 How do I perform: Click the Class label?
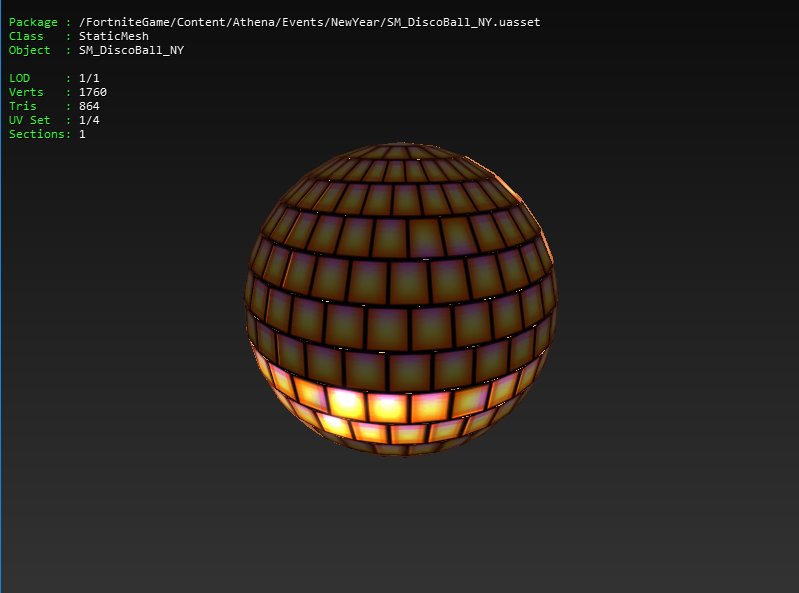coord(26,36)
